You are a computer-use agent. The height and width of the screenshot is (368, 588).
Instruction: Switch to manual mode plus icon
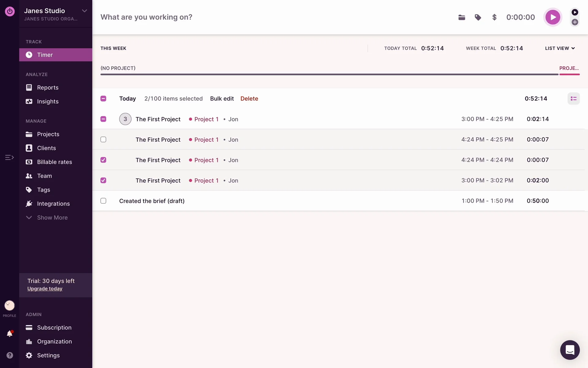click(x=575, y=22)
